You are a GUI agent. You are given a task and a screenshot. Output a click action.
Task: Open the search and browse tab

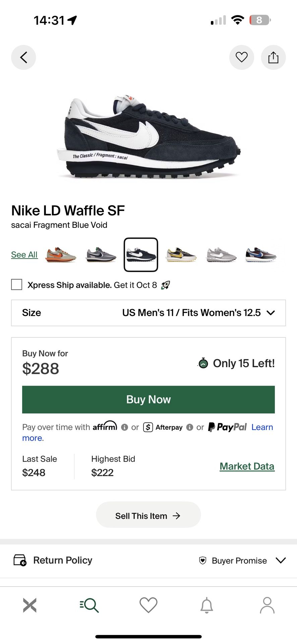(89, 605)
